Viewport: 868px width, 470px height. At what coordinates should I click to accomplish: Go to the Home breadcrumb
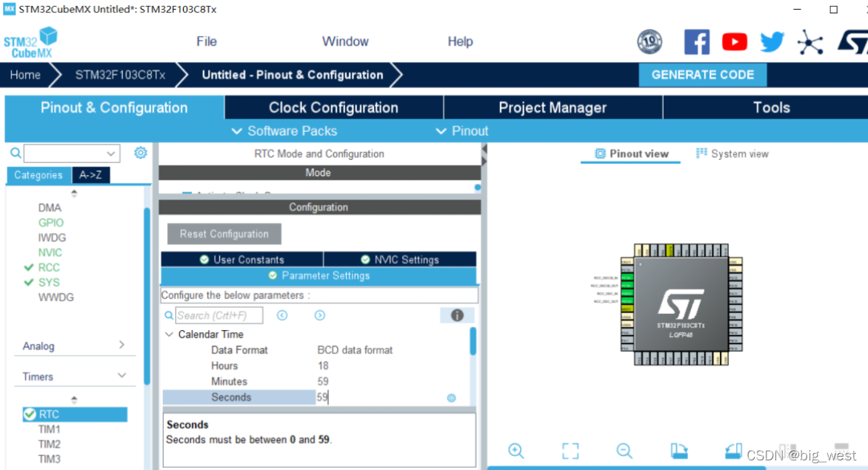[x=25, y=75]
